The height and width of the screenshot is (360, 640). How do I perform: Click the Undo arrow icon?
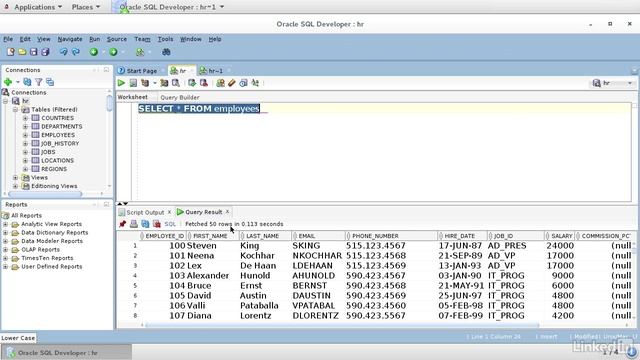point(64,52)
